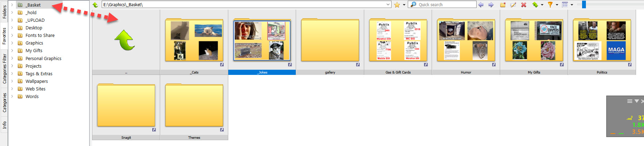
Task: Click the rename pencil icon
Action: point(513,5)
